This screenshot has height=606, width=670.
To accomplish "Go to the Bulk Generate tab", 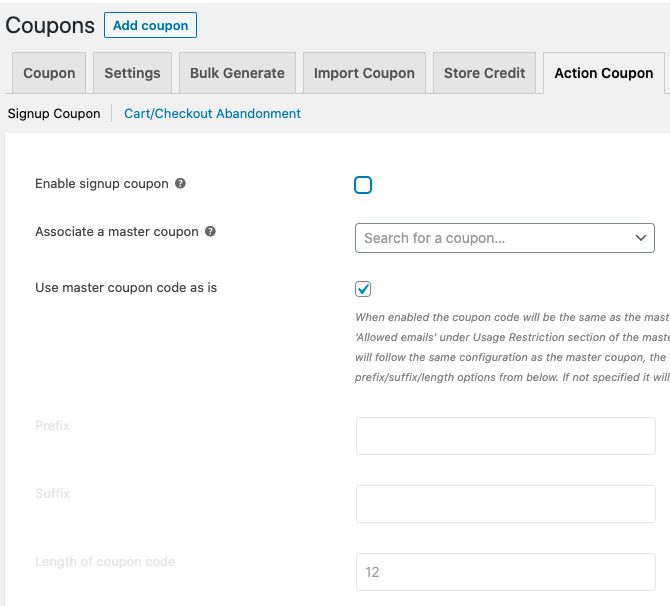I will (237, 73).
